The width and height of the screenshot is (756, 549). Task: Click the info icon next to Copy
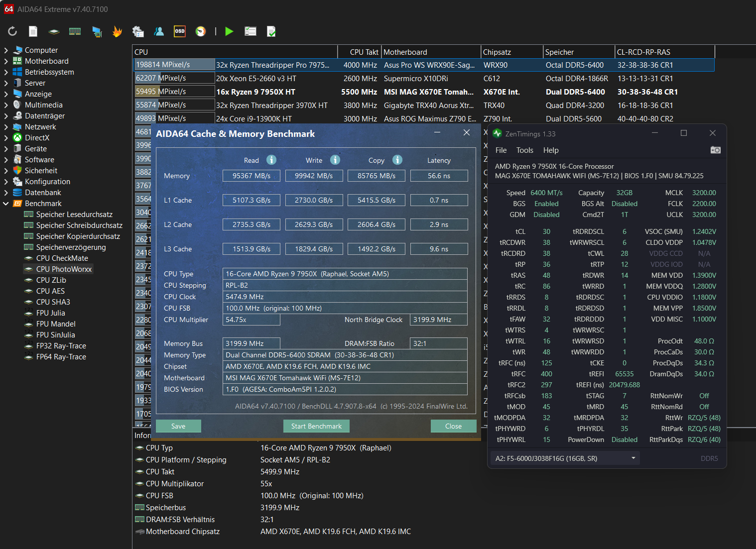pos(397,160)
